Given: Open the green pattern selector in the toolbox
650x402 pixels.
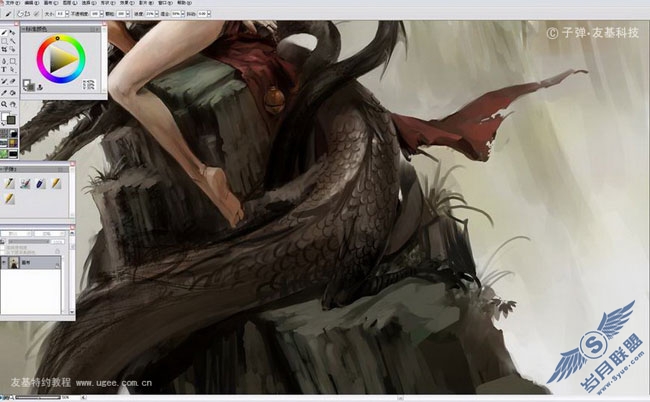Looking at the screenshot, I should (x=4, y=154).
